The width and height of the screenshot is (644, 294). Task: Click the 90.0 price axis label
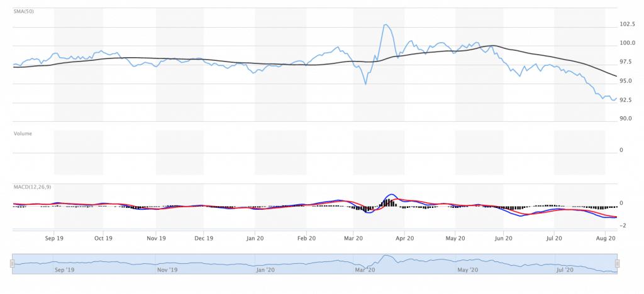(625, 118)
